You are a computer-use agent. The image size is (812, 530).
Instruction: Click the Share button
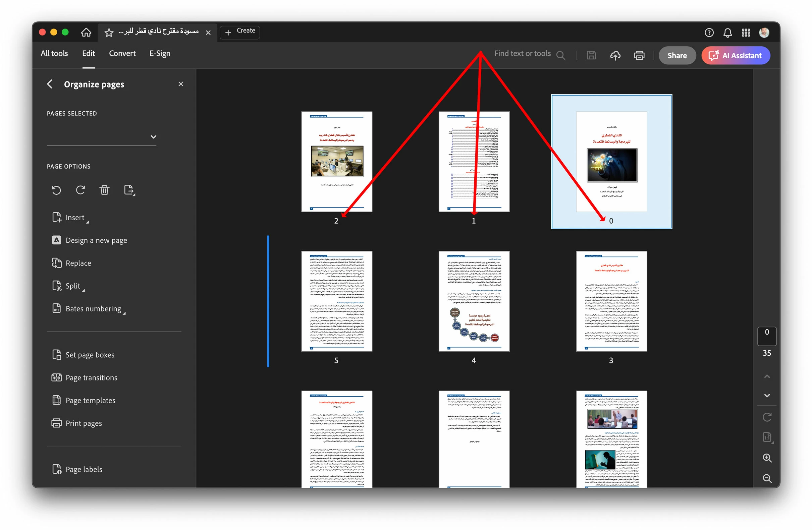pos(677,56)
